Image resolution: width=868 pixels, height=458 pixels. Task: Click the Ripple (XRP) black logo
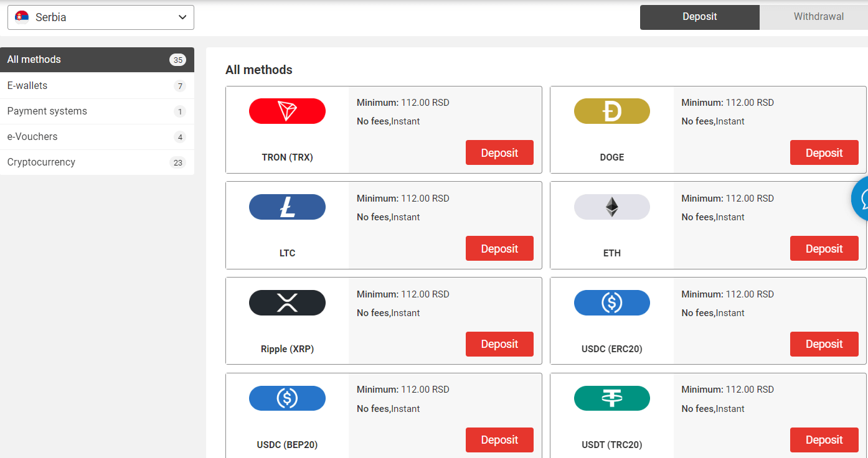287,302
